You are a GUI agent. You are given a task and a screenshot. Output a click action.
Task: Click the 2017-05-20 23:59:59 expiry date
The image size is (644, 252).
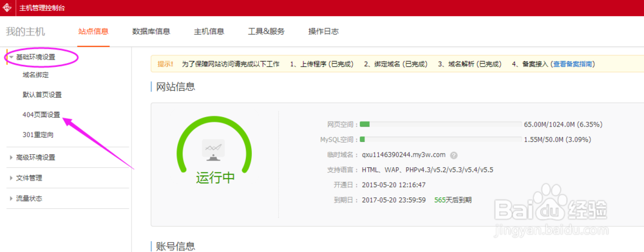(x=393, y=201)
